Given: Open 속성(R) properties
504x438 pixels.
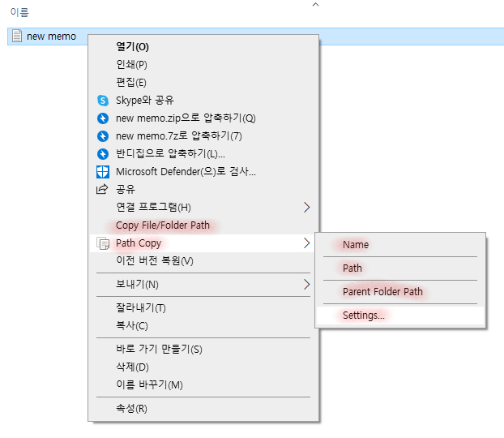Looking at the screenshot, I should tap(203, 409).
